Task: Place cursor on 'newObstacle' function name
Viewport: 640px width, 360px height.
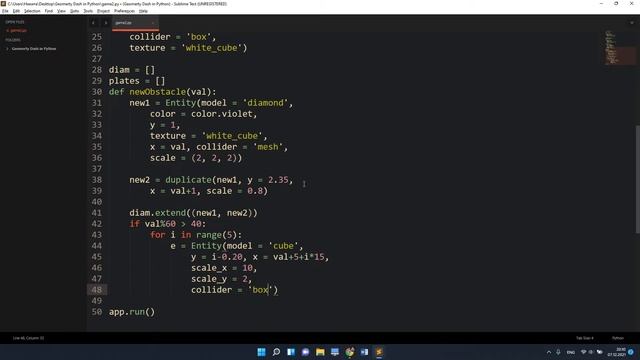Action: tap(158, 92)
